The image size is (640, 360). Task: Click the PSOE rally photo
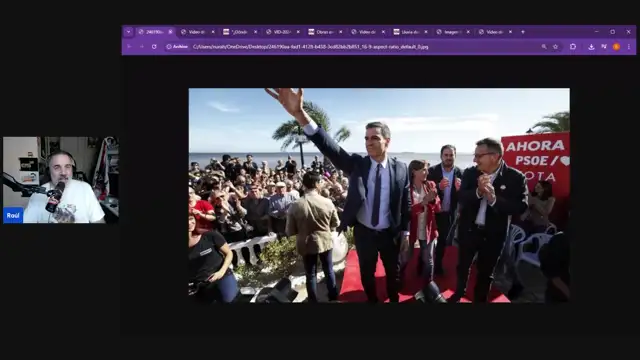(379, 195)
